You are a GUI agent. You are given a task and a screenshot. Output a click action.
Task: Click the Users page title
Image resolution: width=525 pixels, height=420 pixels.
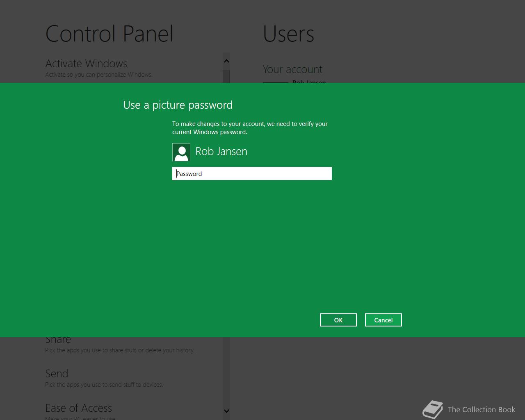point(288,34)
